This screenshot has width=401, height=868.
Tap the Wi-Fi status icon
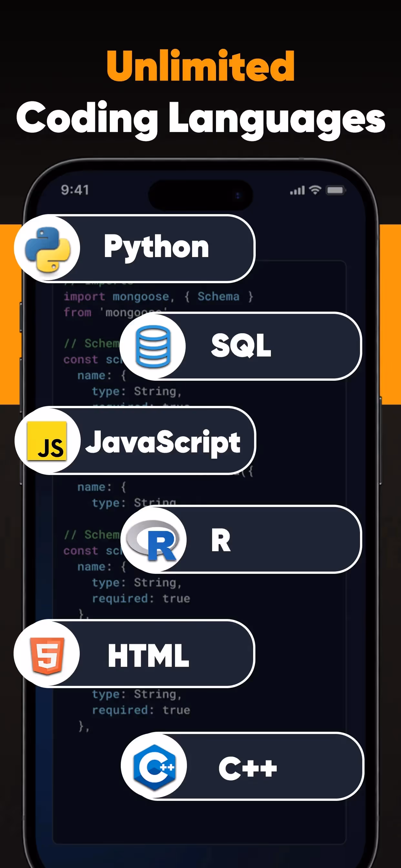315,190
